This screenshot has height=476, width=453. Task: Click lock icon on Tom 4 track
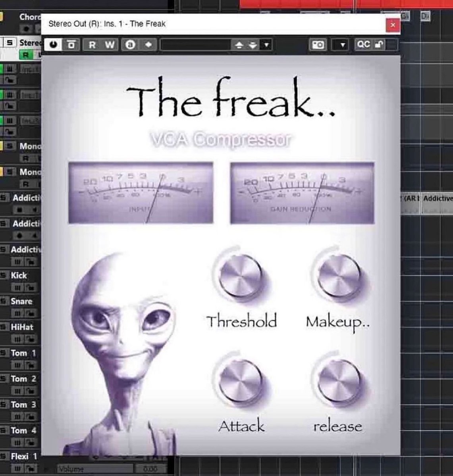tap(31, 443)
